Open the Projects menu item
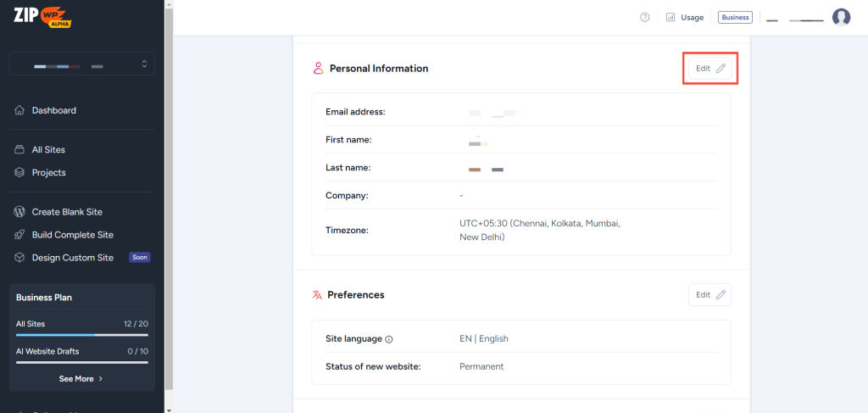Image resolution: width=868 pixels, height=413 pixels. [48, 172]
